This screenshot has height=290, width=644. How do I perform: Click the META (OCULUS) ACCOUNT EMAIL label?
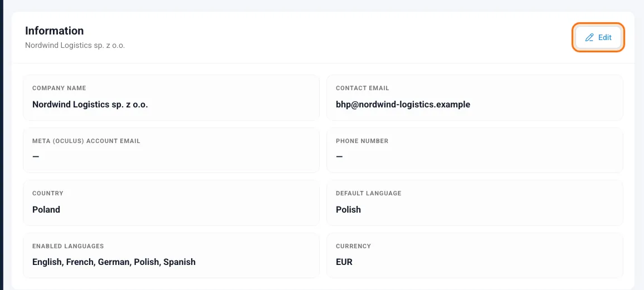(x=86, y=141)
